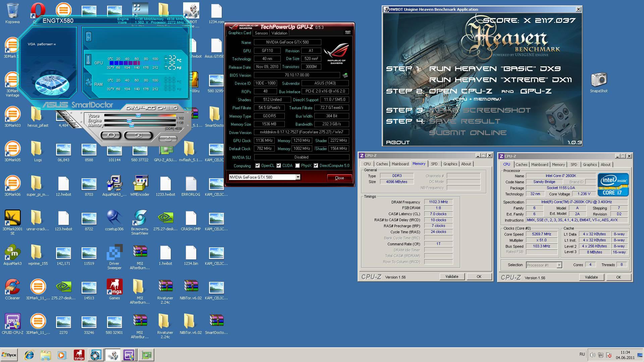The image size is (644, 362).
Task: Click green graphics card taskbar icon
Action: tap(147, 355)
